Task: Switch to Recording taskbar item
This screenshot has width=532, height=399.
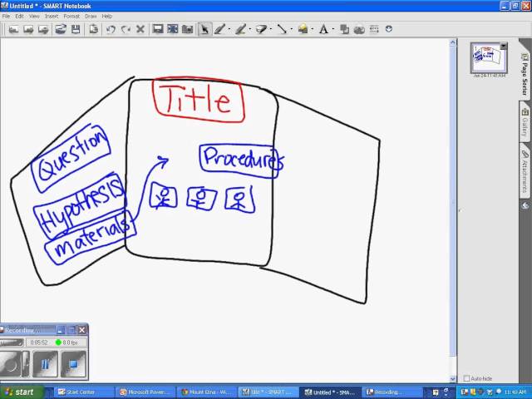Action: 392,392
